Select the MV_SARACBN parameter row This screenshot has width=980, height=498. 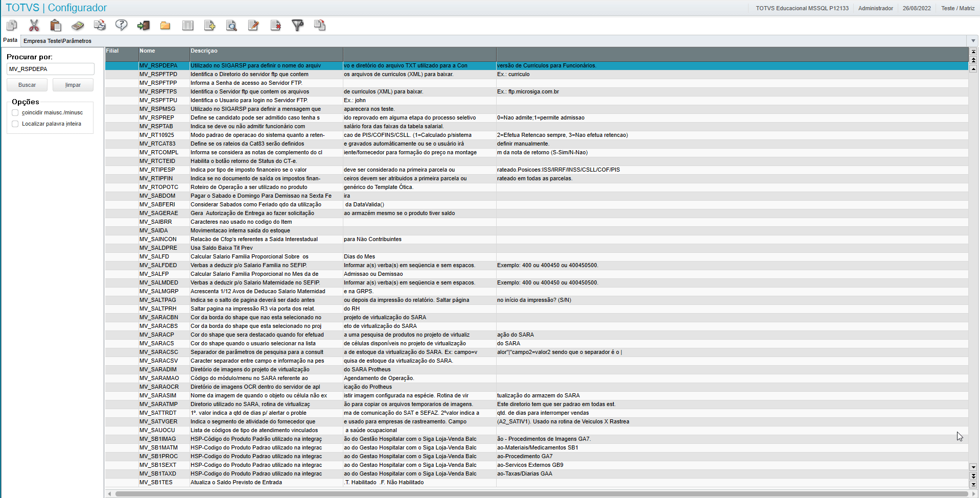536,318
